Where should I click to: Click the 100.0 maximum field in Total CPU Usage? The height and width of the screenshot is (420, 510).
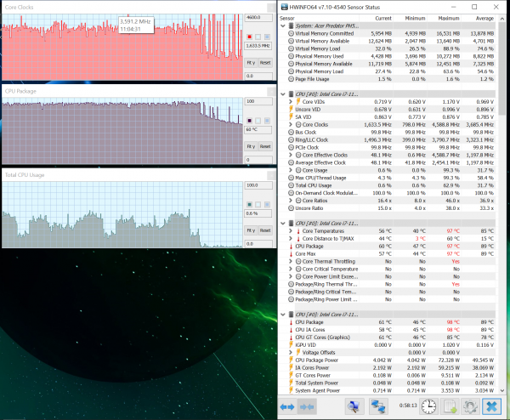[x=258, y=185]
